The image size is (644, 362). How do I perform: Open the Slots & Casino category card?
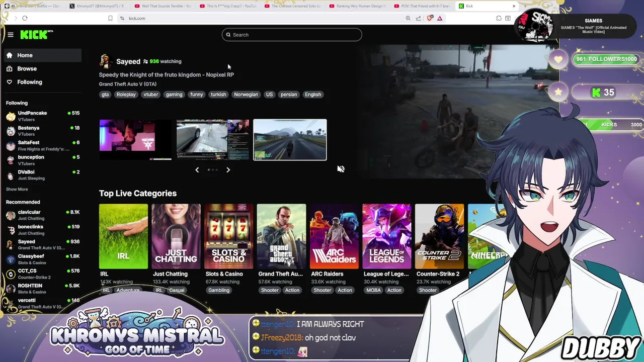point(228,236)
